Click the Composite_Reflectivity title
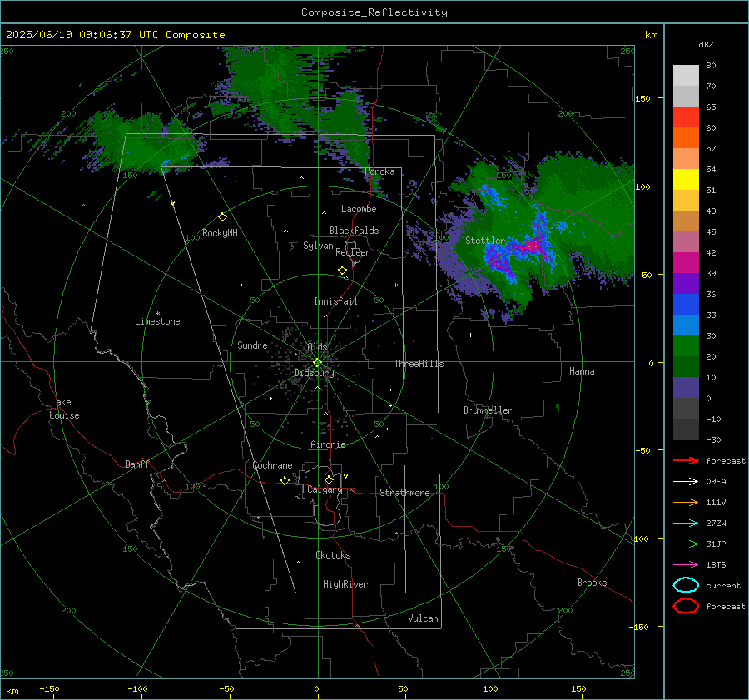 coord(374,12)
